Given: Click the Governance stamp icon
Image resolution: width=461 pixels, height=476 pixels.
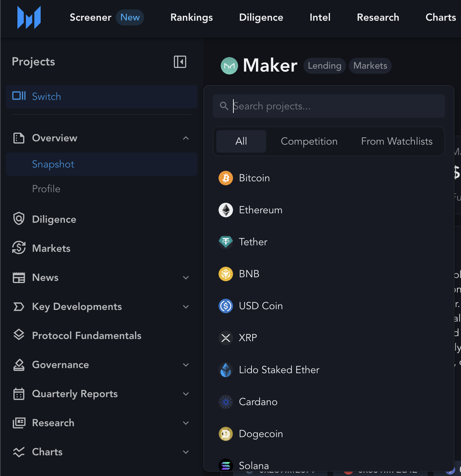Looking at the screenshot, I should (x=19, y=365).
